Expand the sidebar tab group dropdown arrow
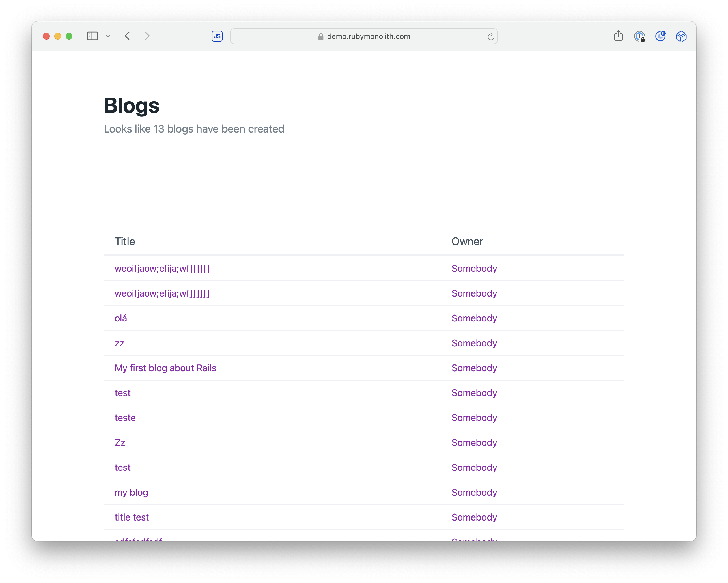 coord(108,36)
